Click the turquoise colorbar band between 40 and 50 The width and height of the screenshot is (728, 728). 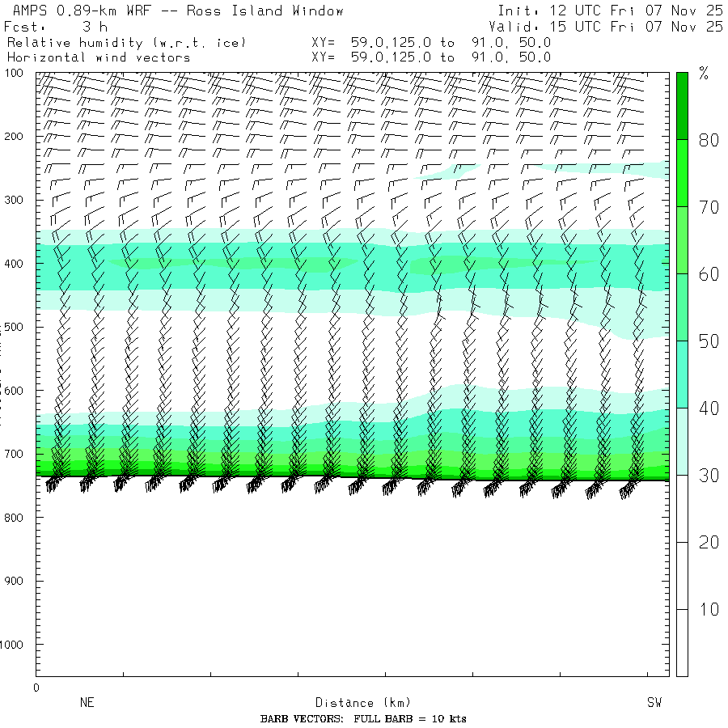click(682, 374)
